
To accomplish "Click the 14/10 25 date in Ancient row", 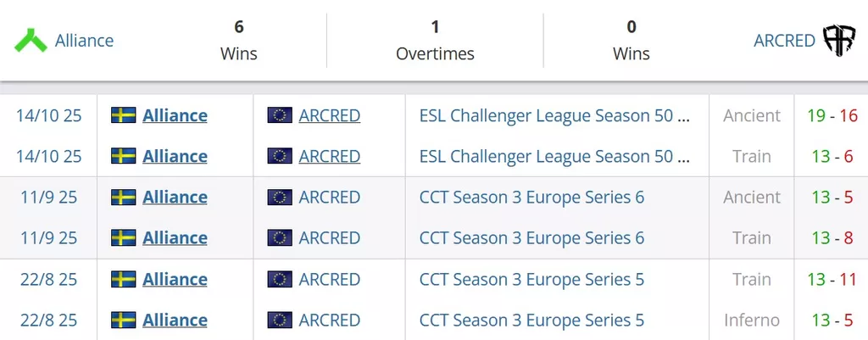I will (49, 115).
